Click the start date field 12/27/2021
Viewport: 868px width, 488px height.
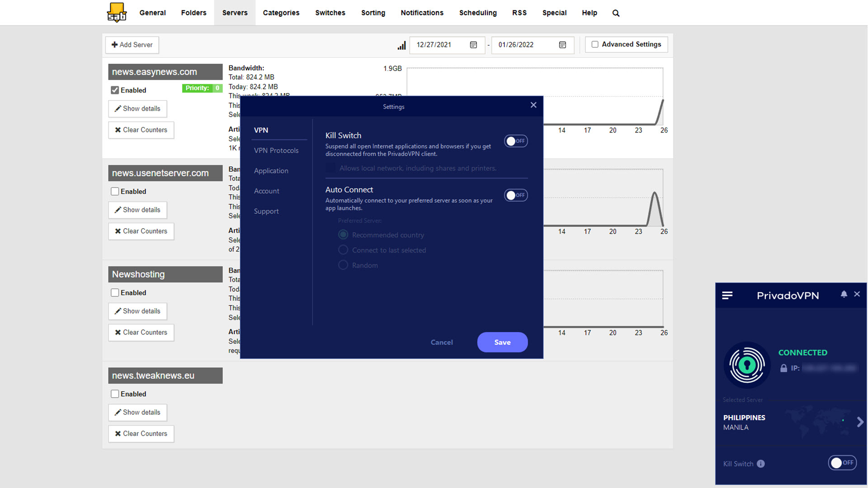(447, 45)
